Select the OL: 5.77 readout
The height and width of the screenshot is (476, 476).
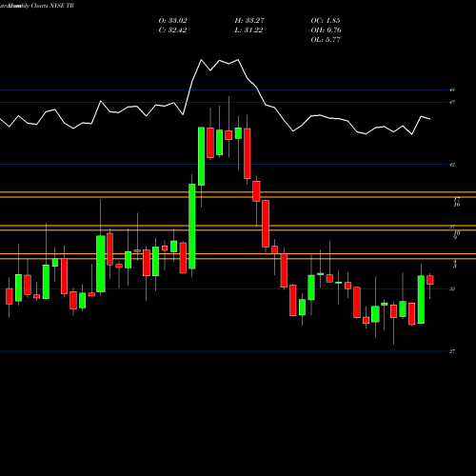coord(326,40)
